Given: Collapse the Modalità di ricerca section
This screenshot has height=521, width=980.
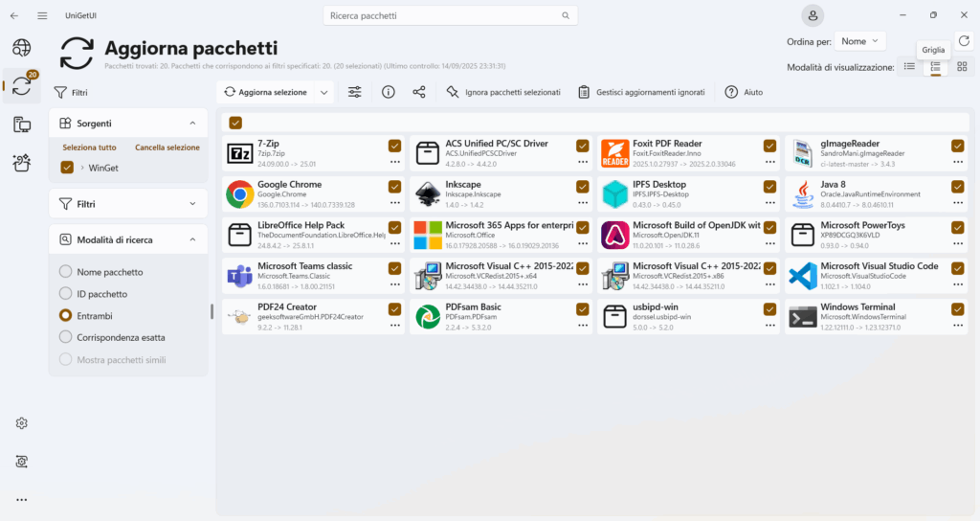Looking at the screenshot, I should pos(192,239).
